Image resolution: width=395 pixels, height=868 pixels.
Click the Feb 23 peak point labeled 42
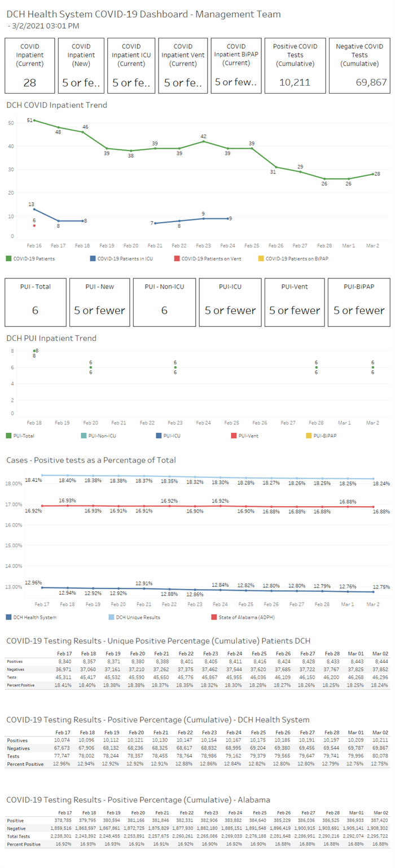[x=204, y=141]
